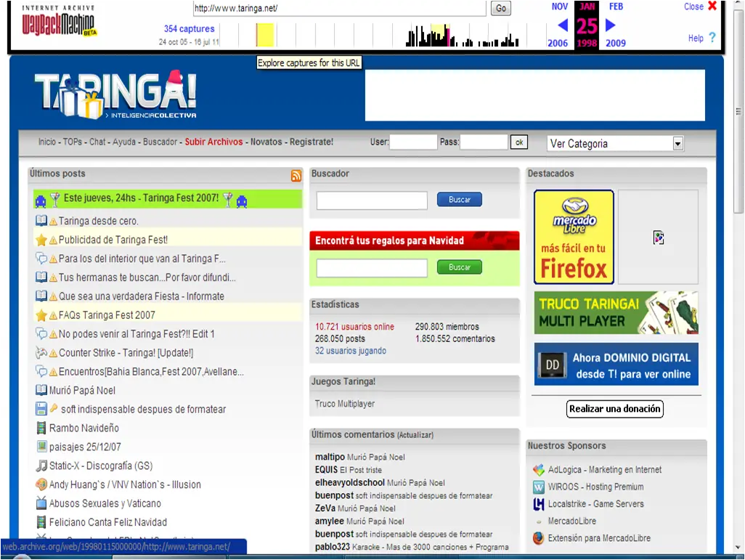Viewport: 745px width, 560px height.
Task: Click chat bubble icon beside Para los del interior
Action: coord(41,259)
